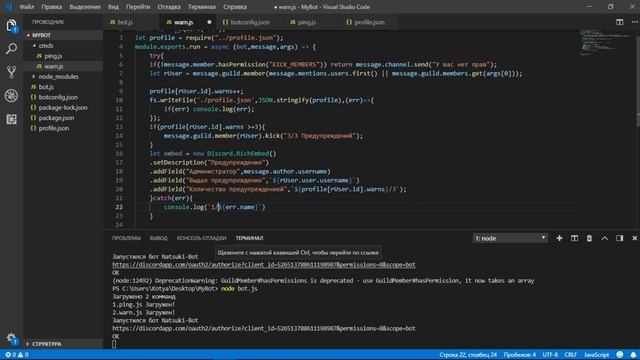The height and width of the screenshot is (360, 640).
Task: Change language mode JavaScript
Action: coord(596,355)
